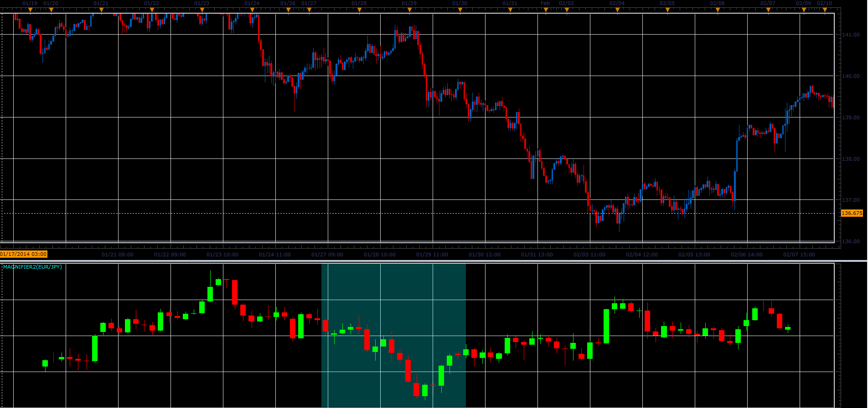Select the orange triangle marker under Feb

(x=546, y=10)
